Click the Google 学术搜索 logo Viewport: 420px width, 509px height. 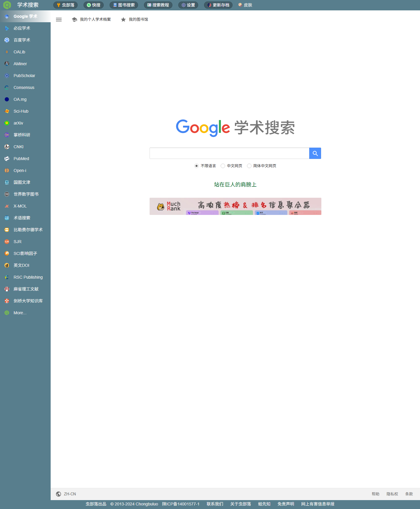pyautogui.click(x=235, y=128)
